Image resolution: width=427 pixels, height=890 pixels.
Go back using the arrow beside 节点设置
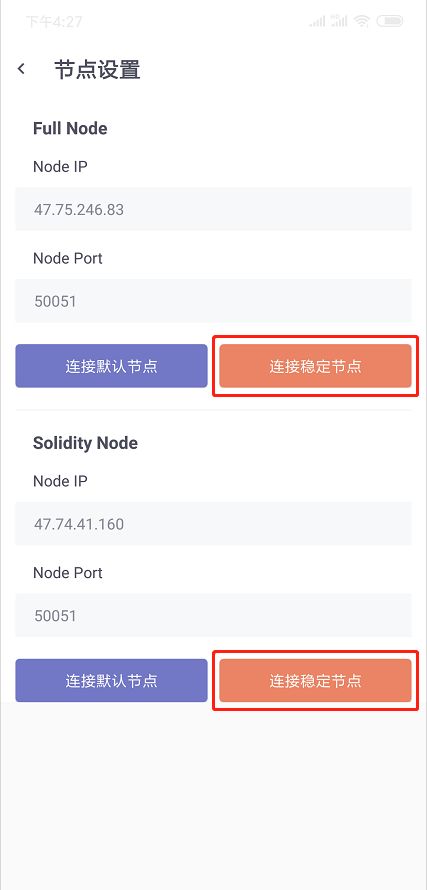pos(21,69)
